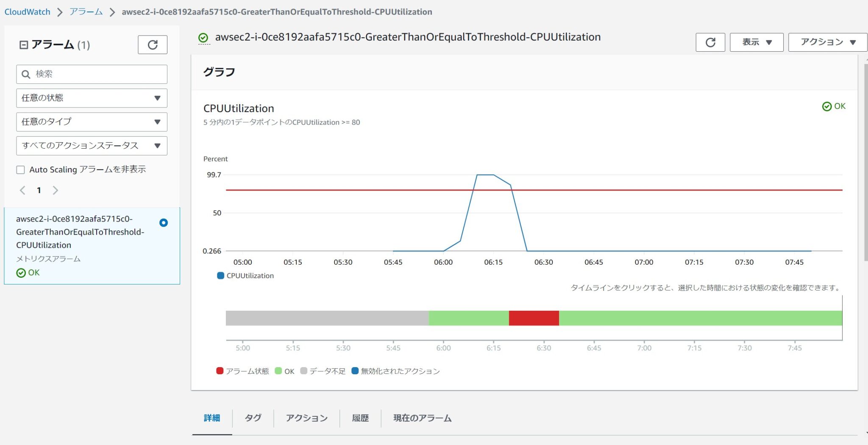The image size is (868, 445).
Task: Click the green OK legend marker below the timeline
Action: click(278, 370)
